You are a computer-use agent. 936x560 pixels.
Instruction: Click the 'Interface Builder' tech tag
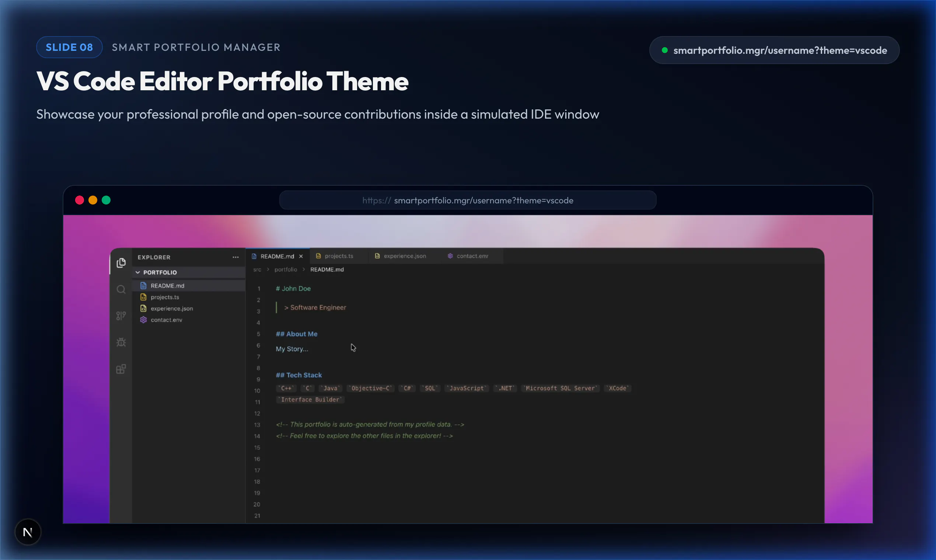pyautogui.click(x=310, y=400)
